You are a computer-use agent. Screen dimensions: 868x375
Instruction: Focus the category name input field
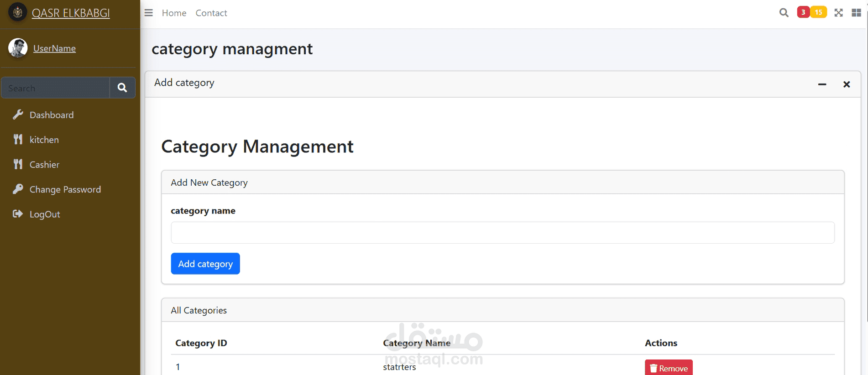pos(502,233)
